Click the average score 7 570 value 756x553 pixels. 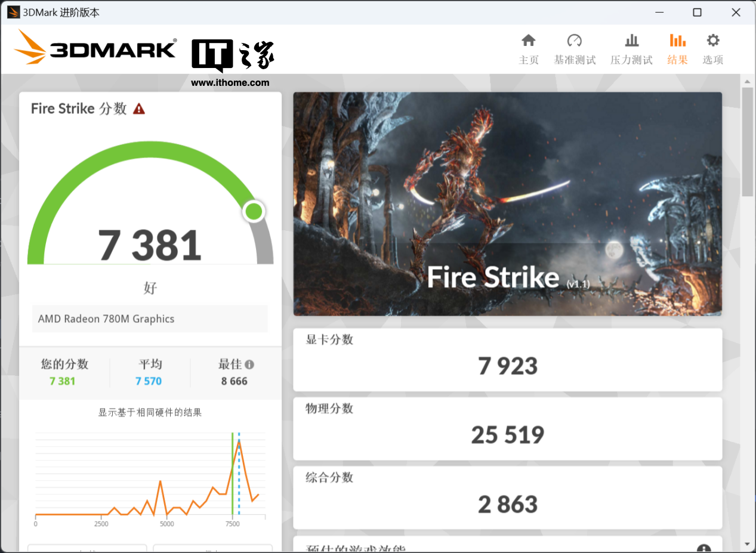coord(149,381)
